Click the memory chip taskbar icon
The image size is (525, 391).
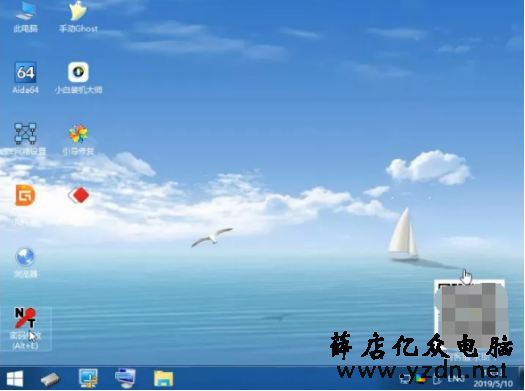coord(51,379)
